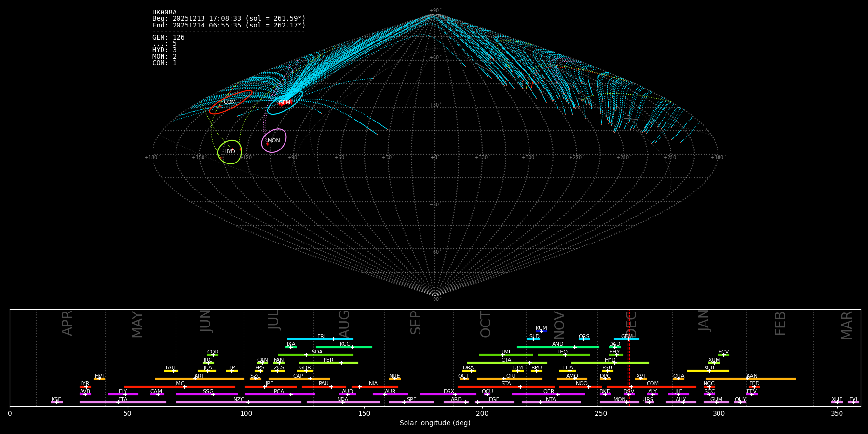Click the 'GEM: 126' count in the legend
Viewport: 868px width, 434px height.
click(168, 38)
